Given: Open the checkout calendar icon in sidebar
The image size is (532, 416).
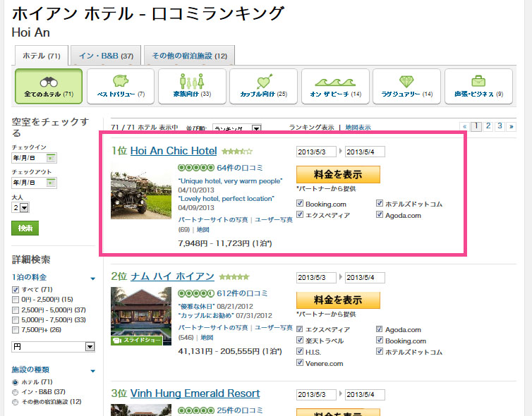Looking at the screenshot, I should (51, 183).
